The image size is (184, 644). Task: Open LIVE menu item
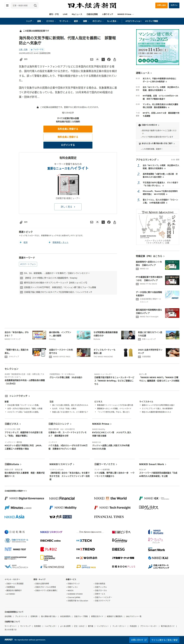pos(65,14)
